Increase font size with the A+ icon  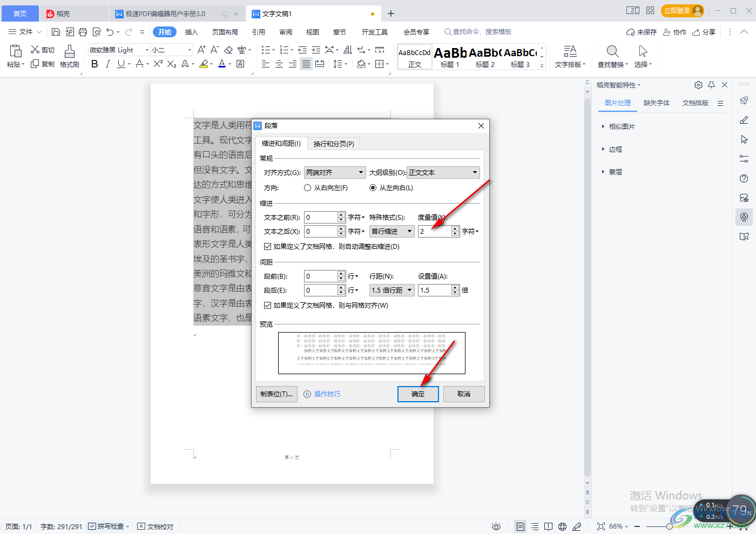(x=201, y=50)
